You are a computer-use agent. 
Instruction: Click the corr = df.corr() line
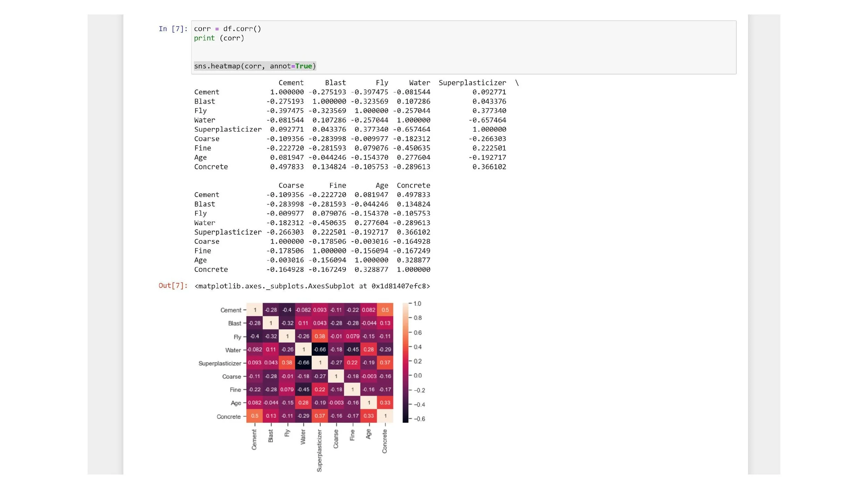pyautogui.click(x=227, y=29)
